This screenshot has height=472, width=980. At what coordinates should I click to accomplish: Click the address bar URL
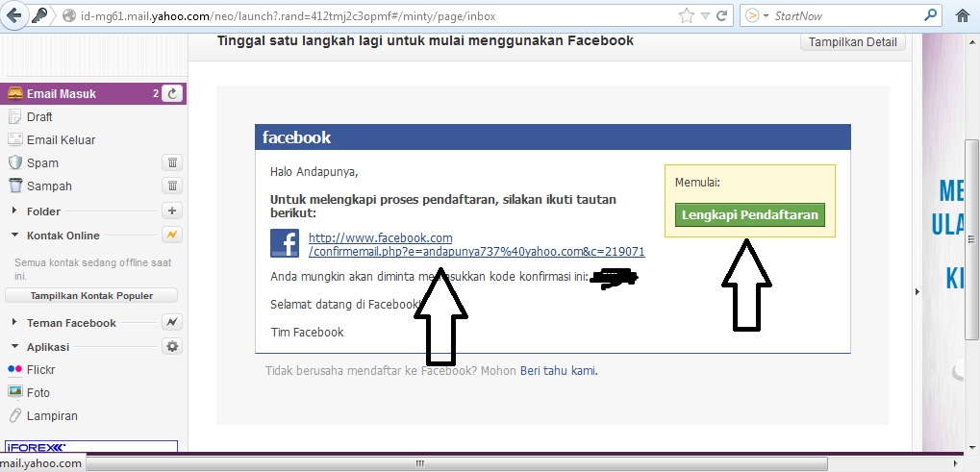[x=288, y=16]
